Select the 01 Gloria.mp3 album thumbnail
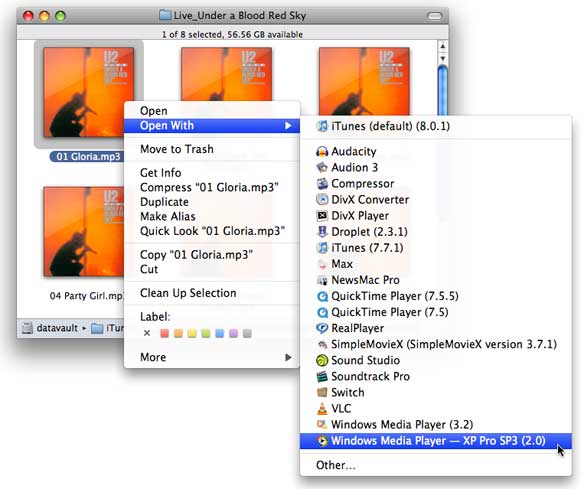584x489 pixels. click(89, 92)
